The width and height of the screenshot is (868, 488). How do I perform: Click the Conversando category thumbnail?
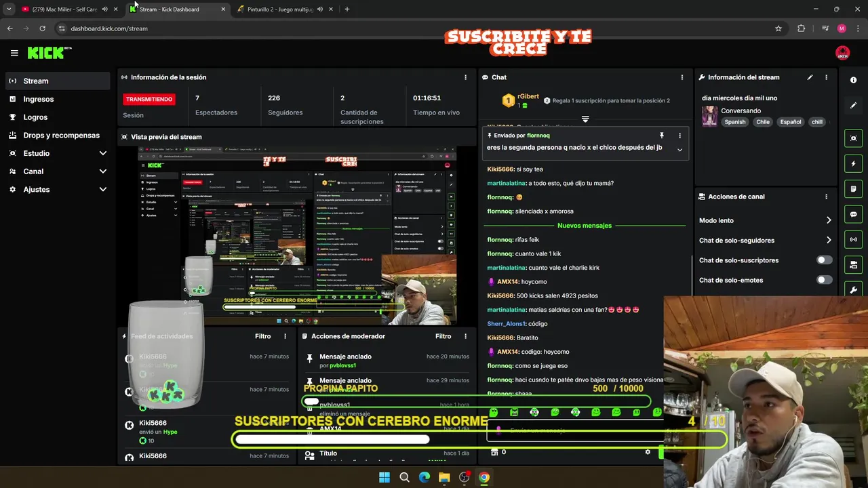[x=709, y=116]
